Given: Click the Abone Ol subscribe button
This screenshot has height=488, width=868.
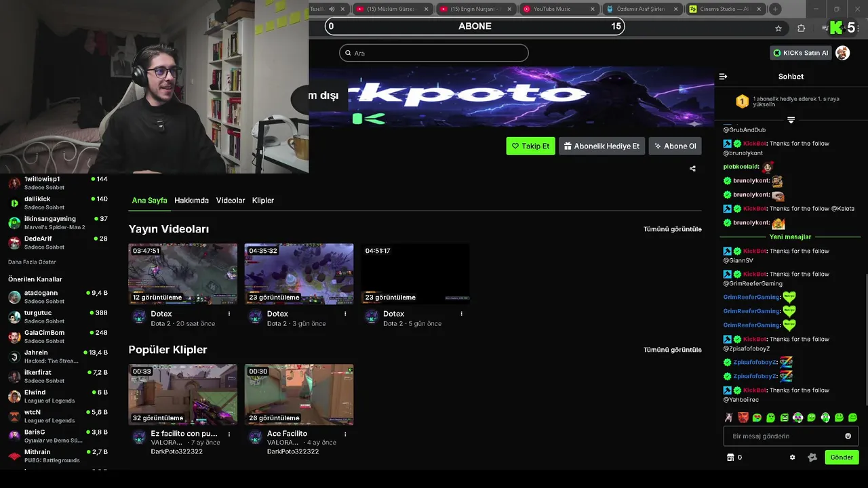Looking at the screenshot, I should coord(675,146).
